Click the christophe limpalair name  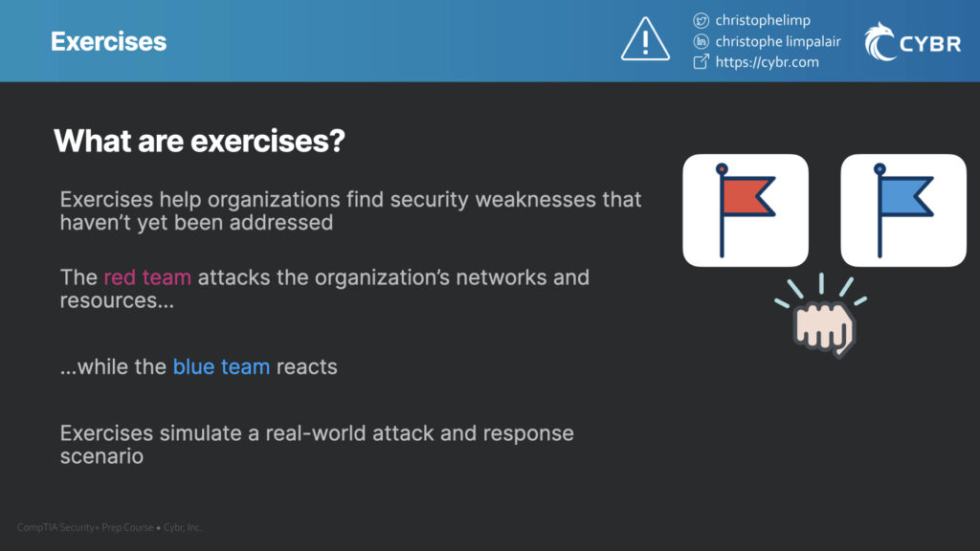777,41
